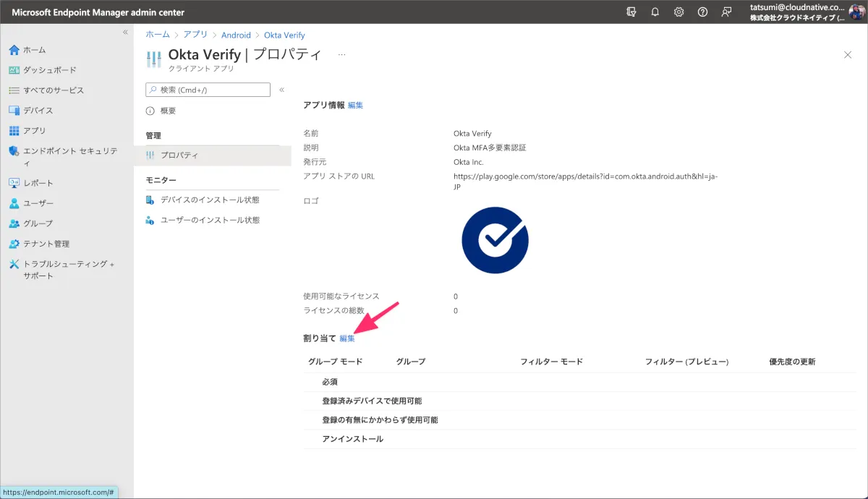
Task: Close the Okta Verify properties blade
Action: tap(848, 55)
